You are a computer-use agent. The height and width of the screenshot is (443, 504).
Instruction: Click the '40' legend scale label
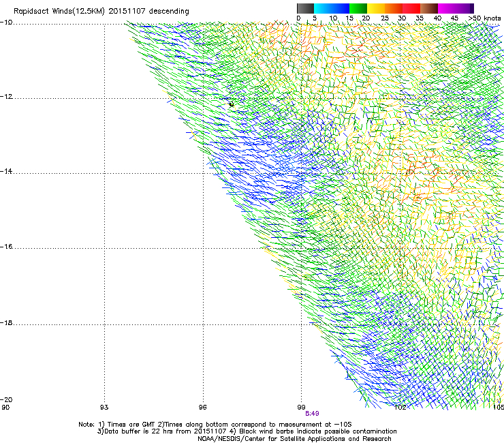click(437, 18)
